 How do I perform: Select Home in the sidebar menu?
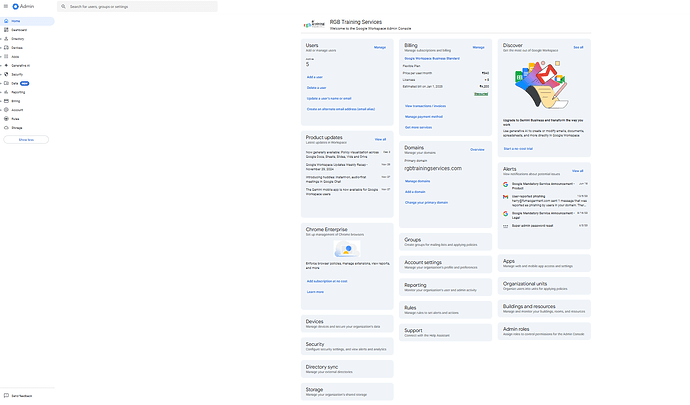point(27,21)
